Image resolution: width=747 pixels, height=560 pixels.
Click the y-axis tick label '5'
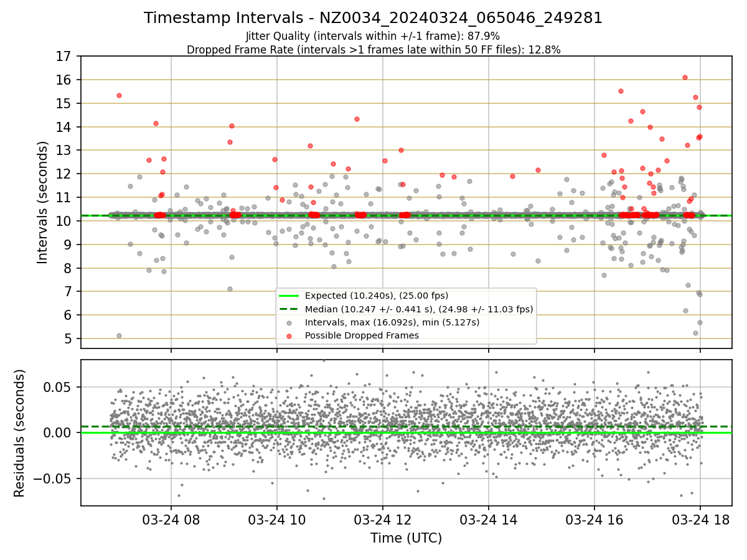coord(68,338)
